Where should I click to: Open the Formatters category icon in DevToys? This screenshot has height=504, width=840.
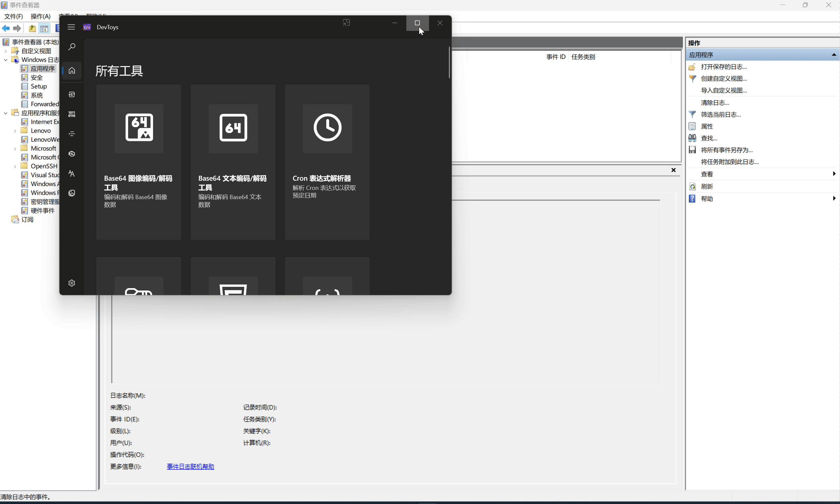[72, 134]
